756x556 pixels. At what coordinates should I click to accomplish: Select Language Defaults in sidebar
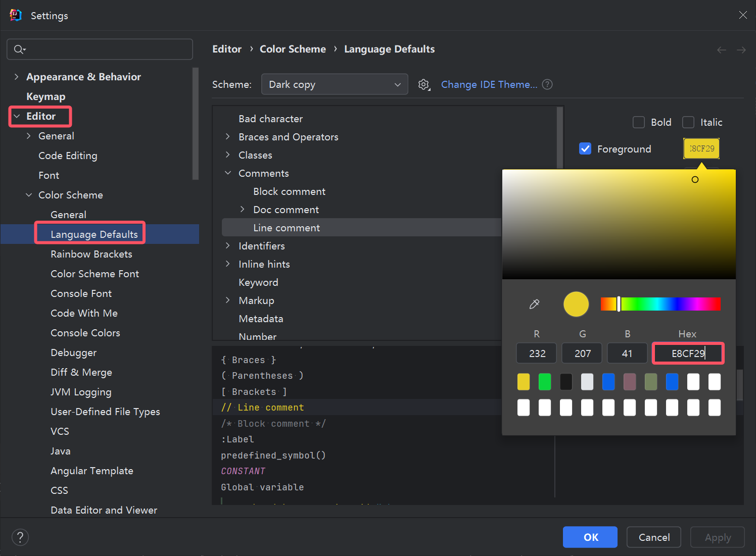pyautogui.click(x=94, y=234)
